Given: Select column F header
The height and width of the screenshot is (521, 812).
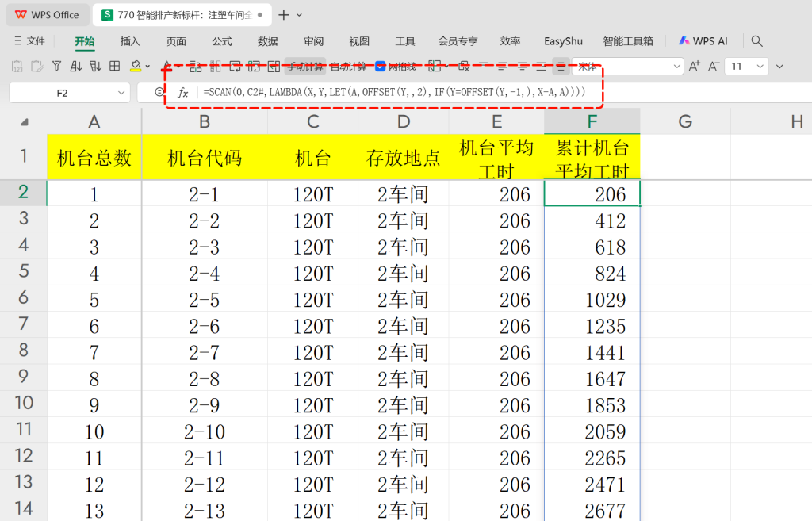Looking at the screenshot, I should pos(592,121).
